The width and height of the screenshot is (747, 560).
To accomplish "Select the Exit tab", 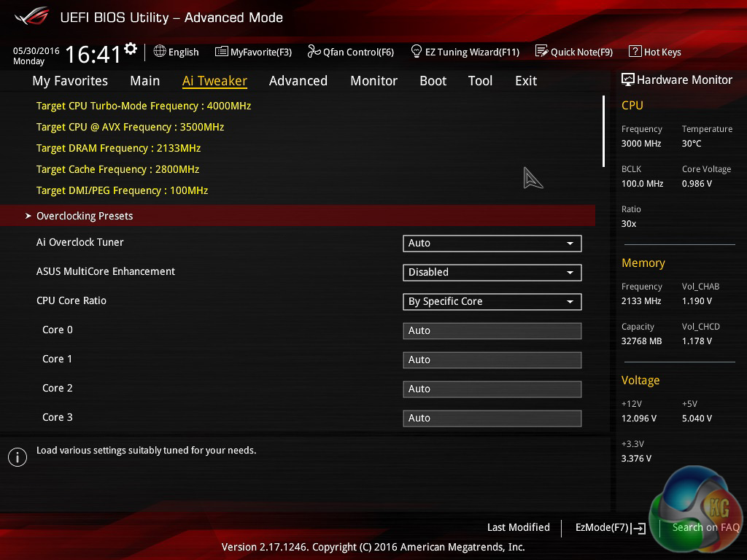I will point(526,81).
